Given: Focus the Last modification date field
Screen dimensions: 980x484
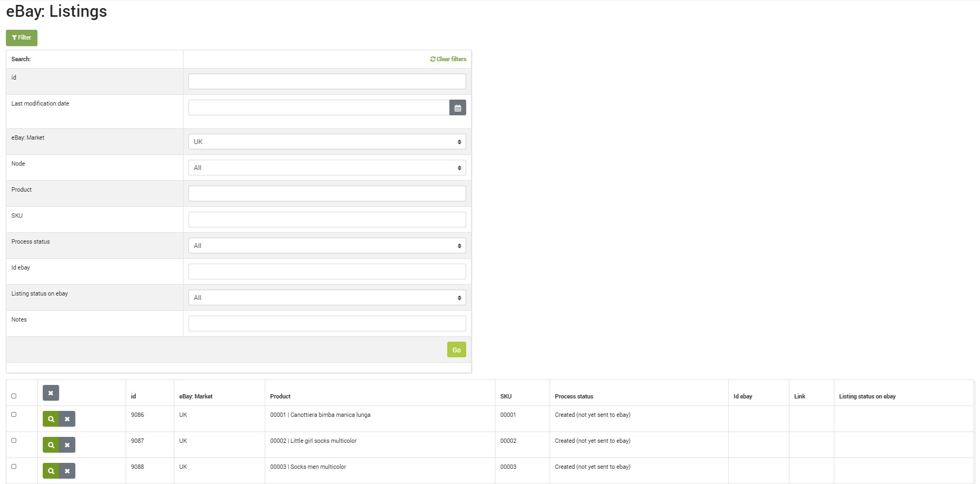Looking at the screenshot, I should coord(319,108).
